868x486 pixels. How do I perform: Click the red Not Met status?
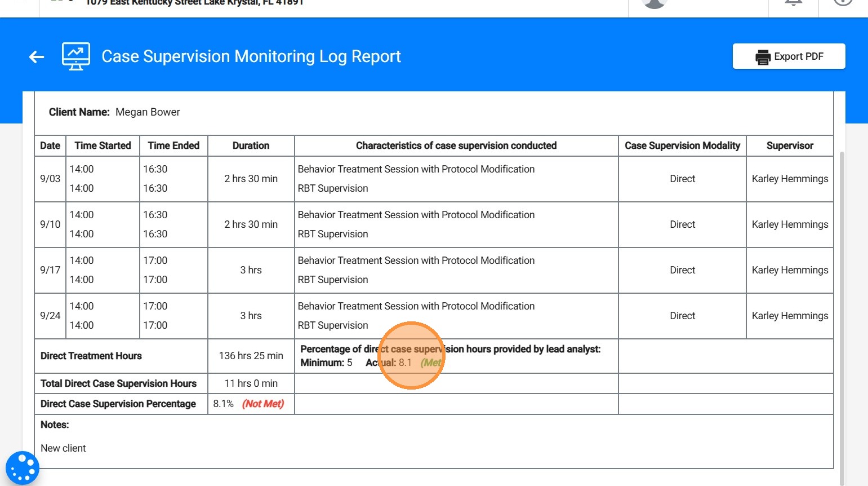[x=263, y=404]
